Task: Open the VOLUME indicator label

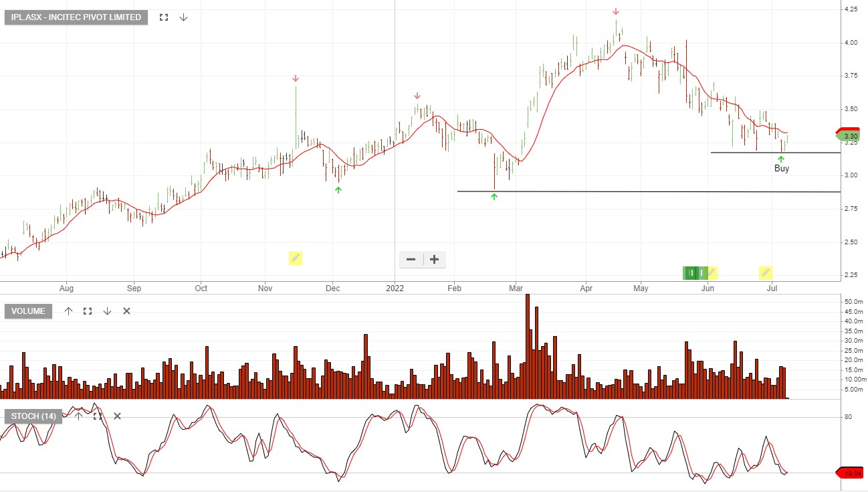Action: tap(28, 311)
